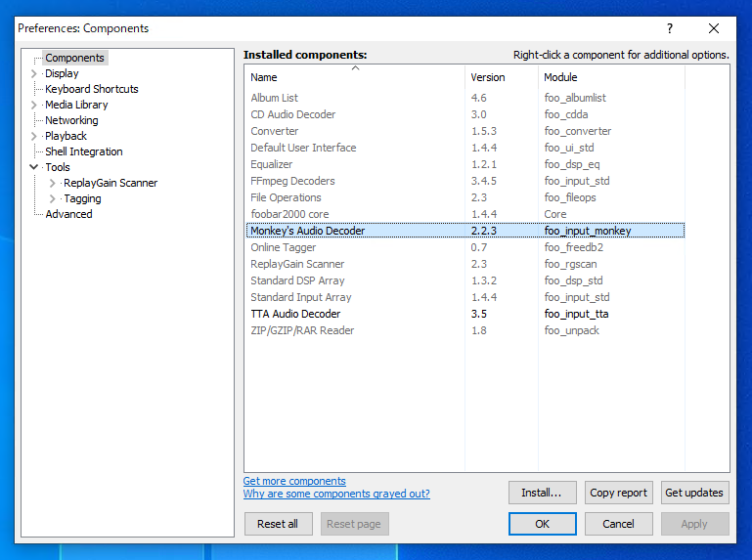Select the FFmpeg Decoders row
Viewport: 752px width, 560px height.
pyautogui.click(x=464, y=181)
